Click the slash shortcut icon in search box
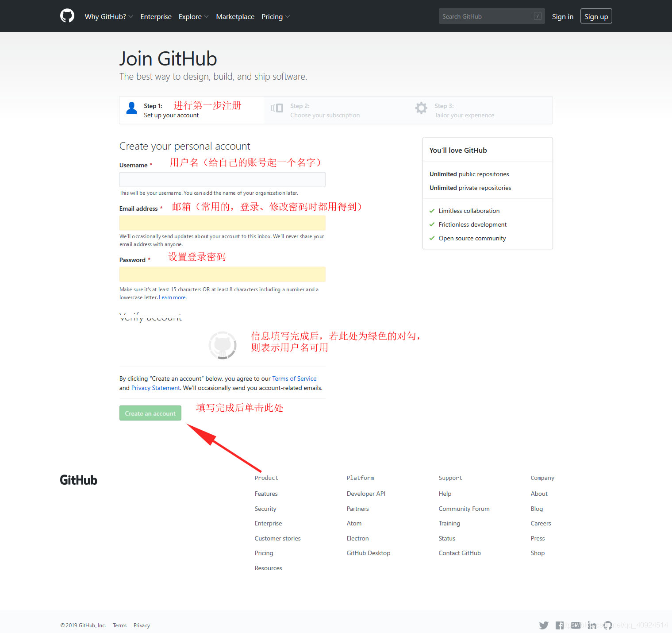The width and height of the screenshot is (672, 633). click(x=538, y=16)
